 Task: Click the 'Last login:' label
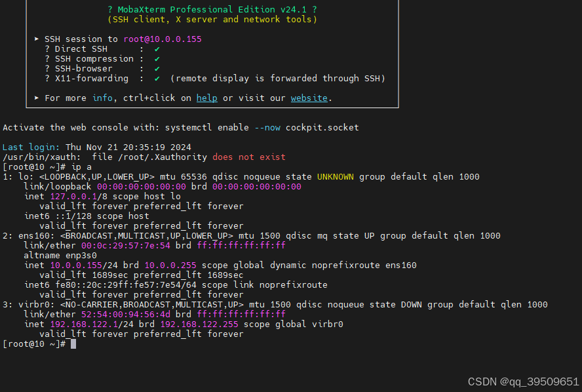coord(31,147)
